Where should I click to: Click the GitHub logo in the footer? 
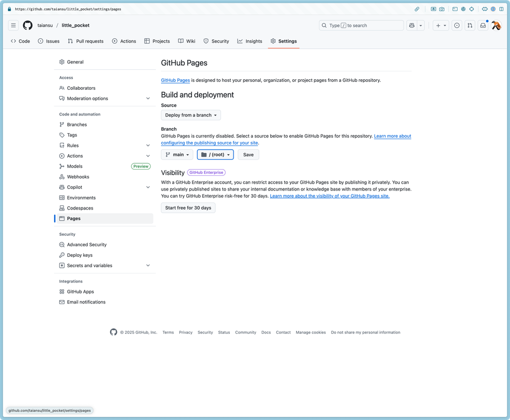(113, 332)
